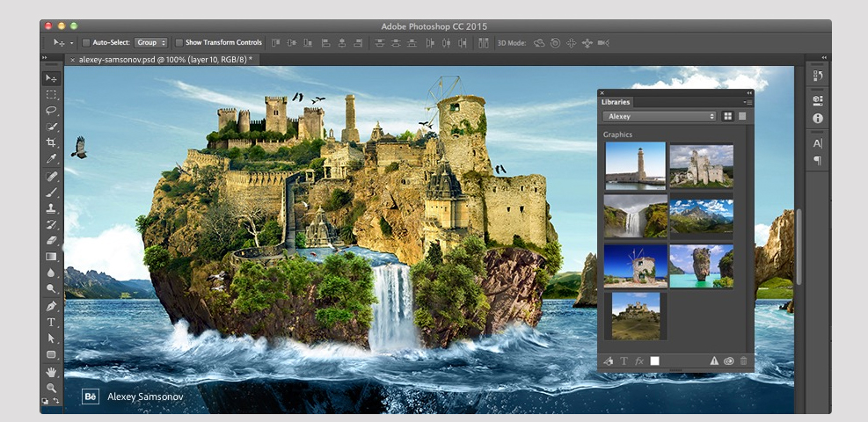The image size is (868, 422).
Task: Open the History panel from the dock
Action: 818,76
